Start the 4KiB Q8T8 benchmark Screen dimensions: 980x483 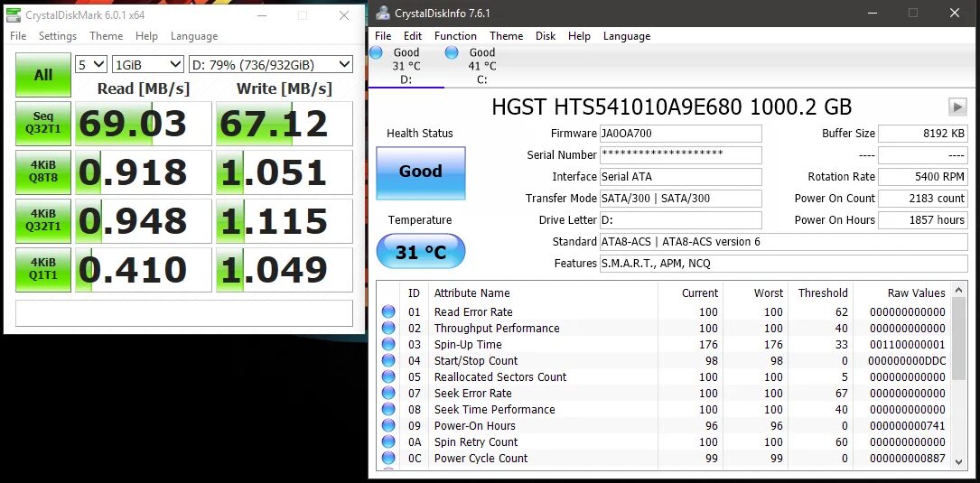(x=43, y=172)
